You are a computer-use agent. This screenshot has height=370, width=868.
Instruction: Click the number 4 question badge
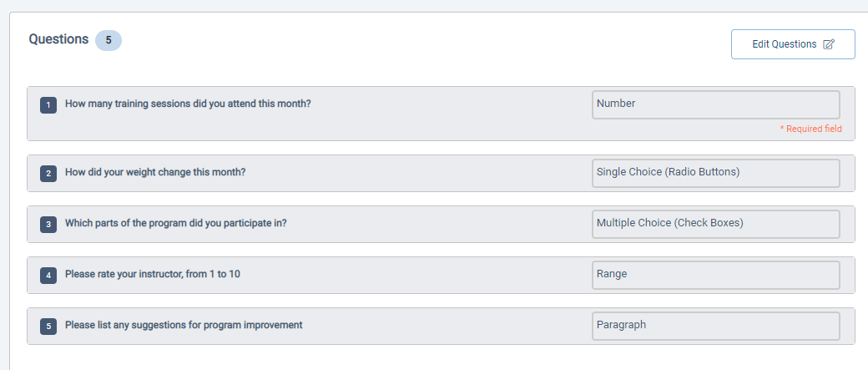click(48, 275)
